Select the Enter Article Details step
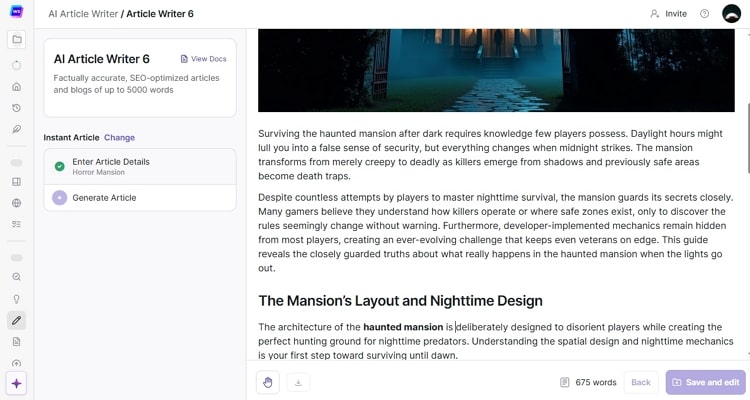 (140, 167)
